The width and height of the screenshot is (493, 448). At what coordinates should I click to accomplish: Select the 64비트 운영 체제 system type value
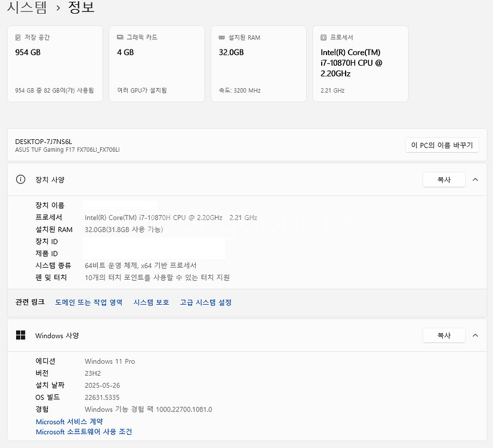(140, 266)
